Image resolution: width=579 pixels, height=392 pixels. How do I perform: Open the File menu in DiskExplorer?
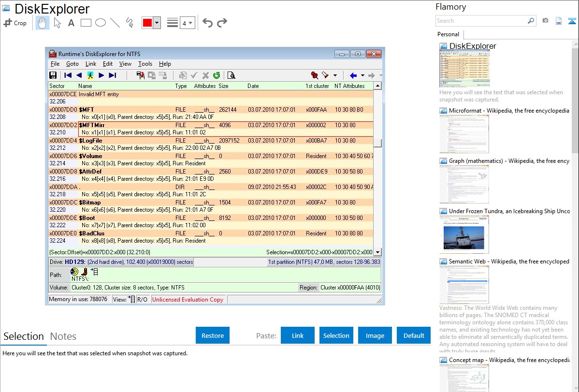(x=55, y=64)
